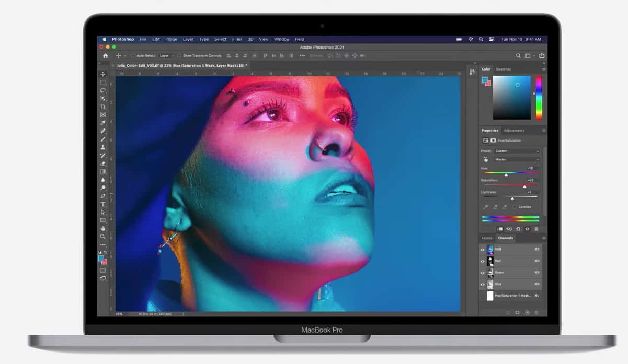Toggle Quick Mask mode icon
This screenshot has width=628, height=364.
click(103, 270)
